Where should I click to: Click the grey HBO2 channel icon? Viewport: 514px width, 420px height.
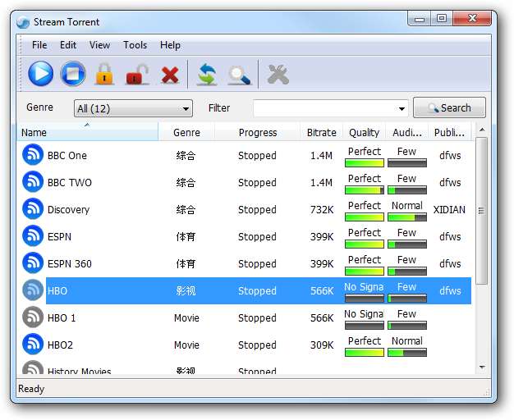coord(33,345)
